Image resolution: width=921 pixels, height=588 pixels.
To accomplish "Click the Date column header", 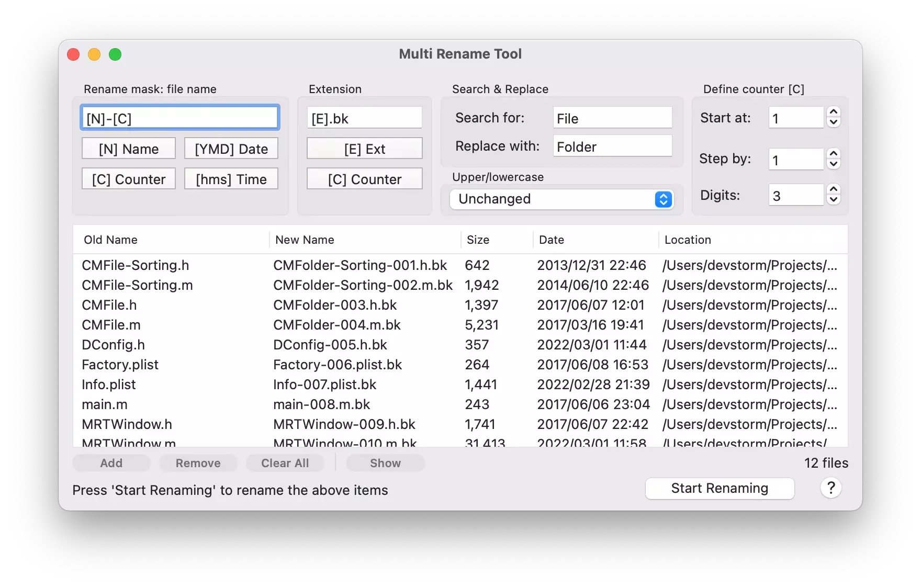I will (x=552, y=240).
